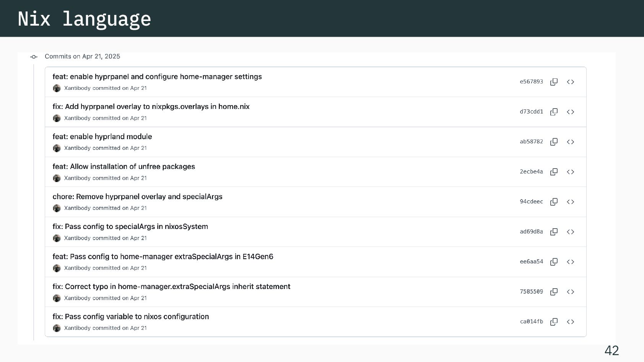Browse repository at commit e567893
This screenshot has height=362, width=644.
pos(571,82)
